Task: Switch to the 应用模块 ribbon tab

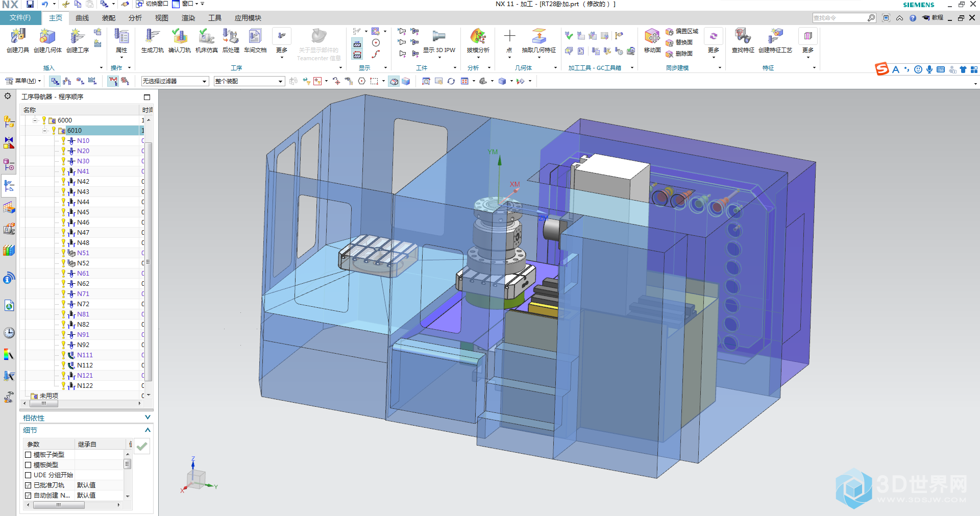Action: point(248,18)
